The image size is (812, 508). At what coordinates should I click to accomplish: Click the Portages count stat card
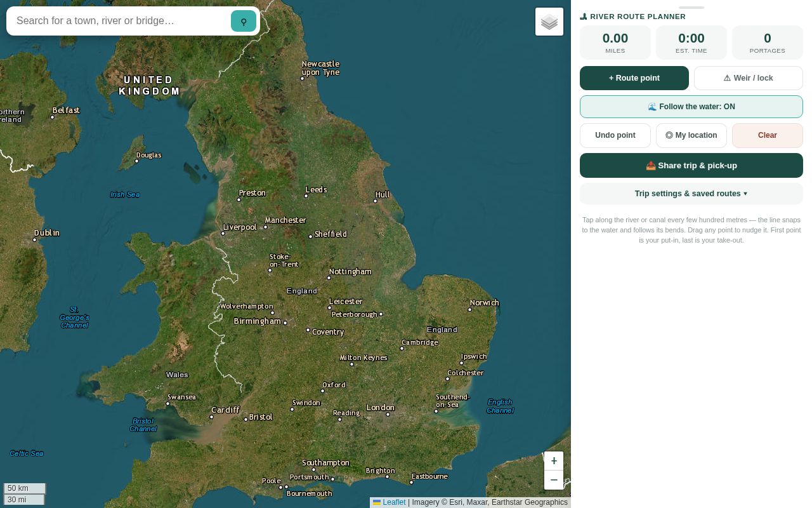(768, 43)
